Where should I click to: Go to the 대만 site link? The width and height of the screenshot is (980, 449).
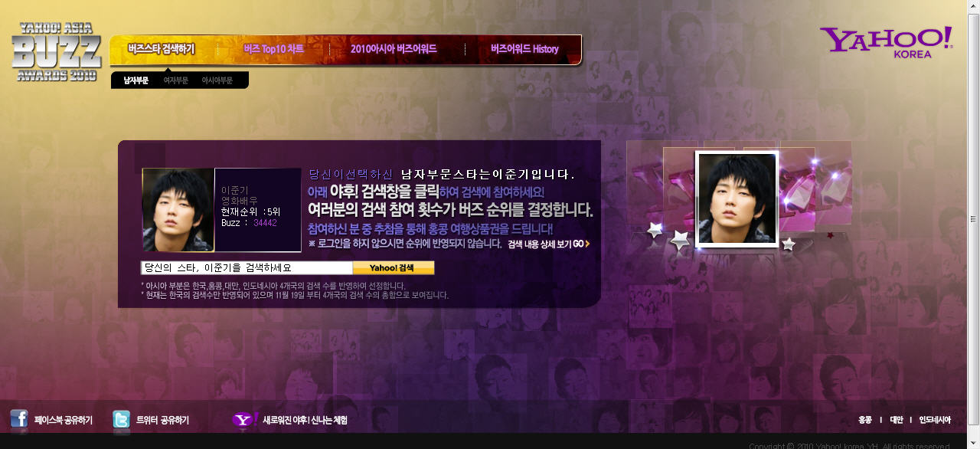896,420
